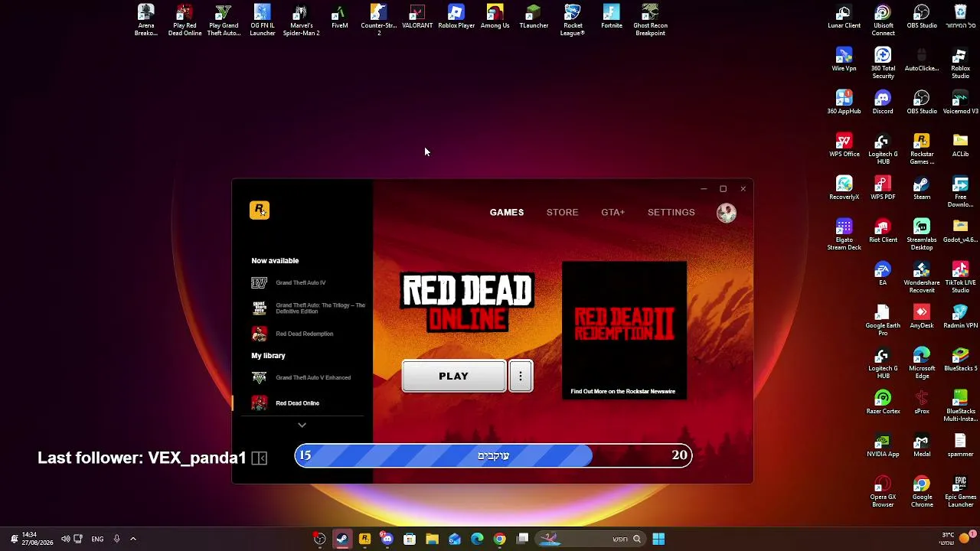This screenshot has height=551, width=980.
Task: Open the ENG language switcher in the tray
Action: click(x=97, y=539)
